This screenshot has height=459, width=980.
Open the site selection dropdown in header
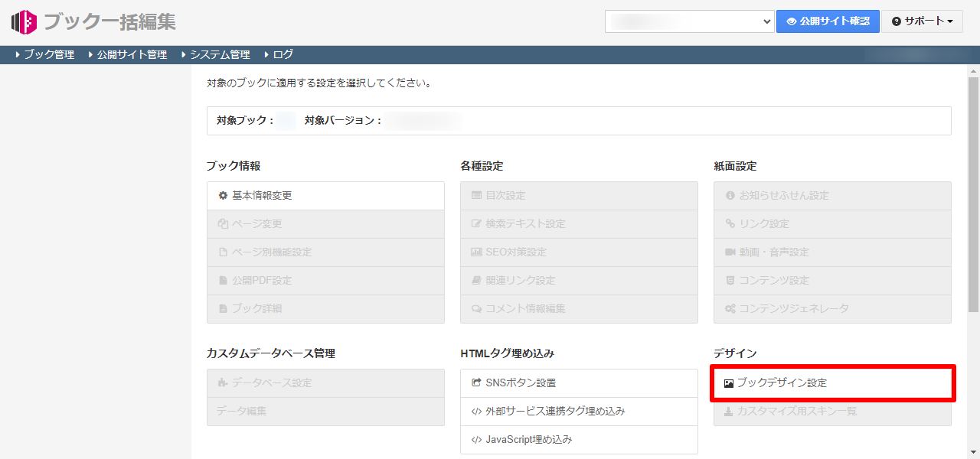coord(689,21)
